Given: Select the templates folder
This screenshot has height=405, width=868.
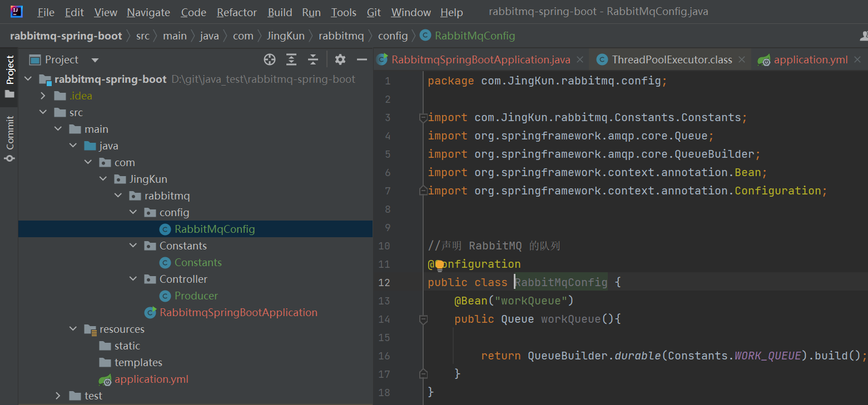Looking at the screenshot, I should click(x=138, y=362).
